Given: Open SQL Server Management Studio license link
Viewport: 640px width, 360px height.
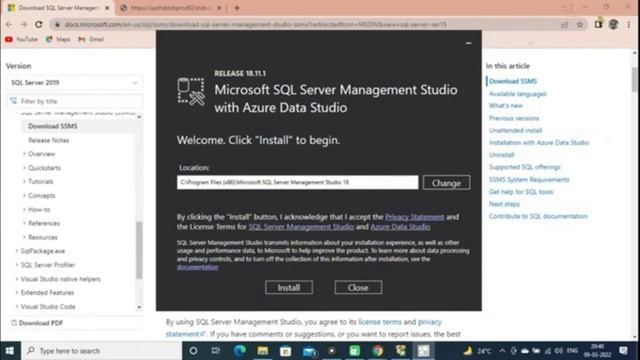Looking at the screenshot, I should pos(301,227).
